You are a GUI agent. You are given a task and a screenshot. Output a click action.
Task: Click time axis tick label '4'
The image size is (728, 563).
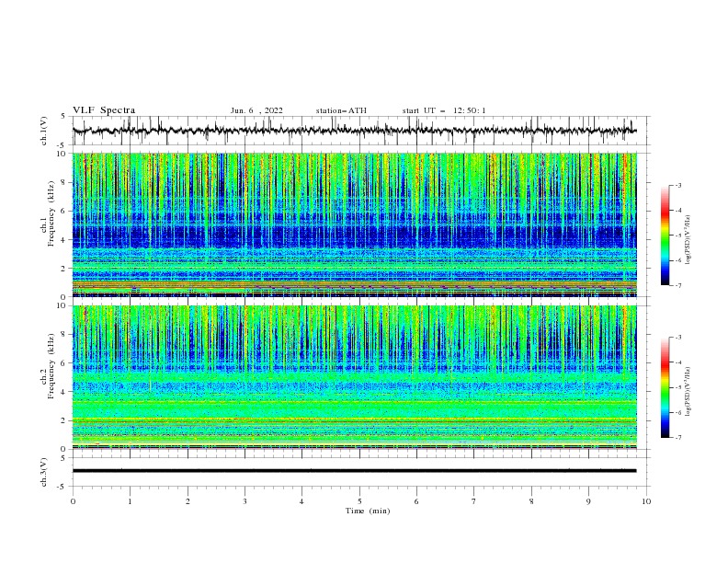(301, 501)
